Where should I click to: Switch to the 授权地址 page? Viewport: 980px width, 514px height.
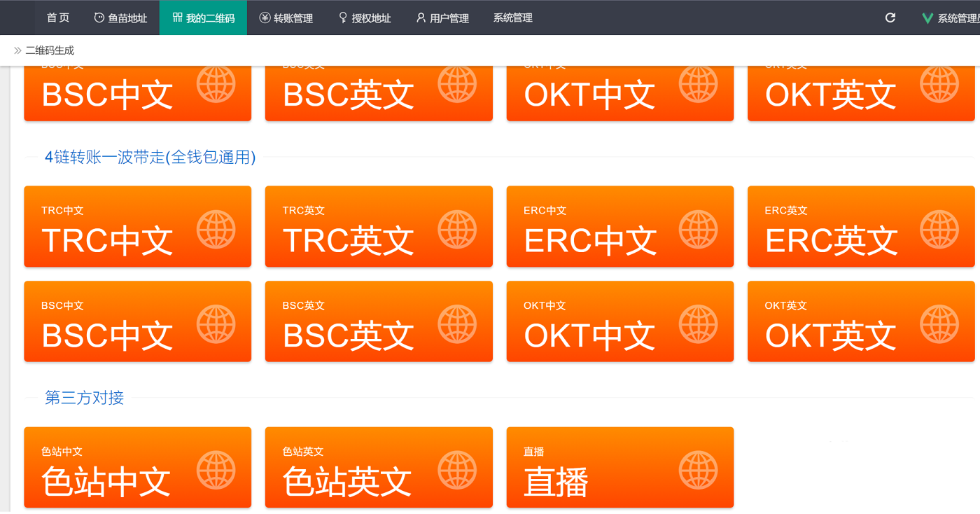coord(364,18)
